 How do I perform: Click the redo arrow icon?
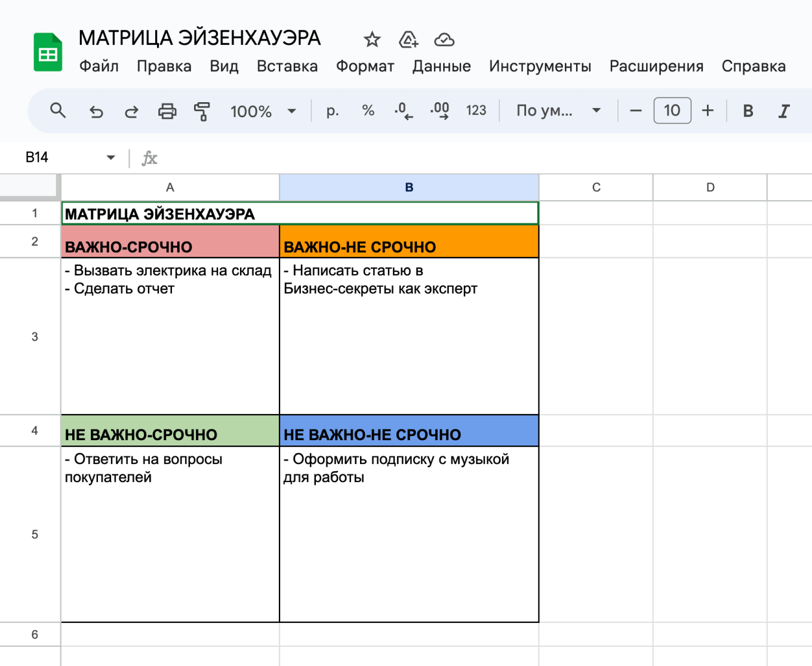pos(131,111)
